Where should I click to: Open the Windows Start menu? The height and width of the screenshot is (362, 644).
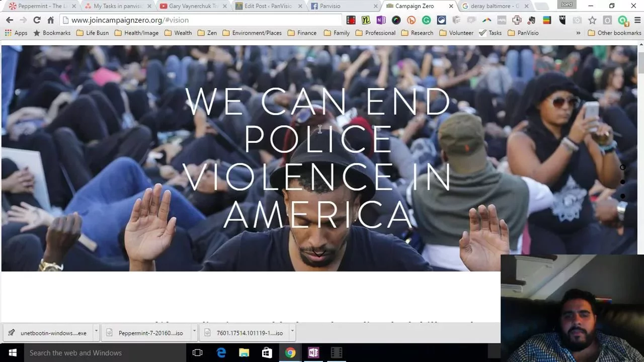pyautogui.click(x=12, y=353)
